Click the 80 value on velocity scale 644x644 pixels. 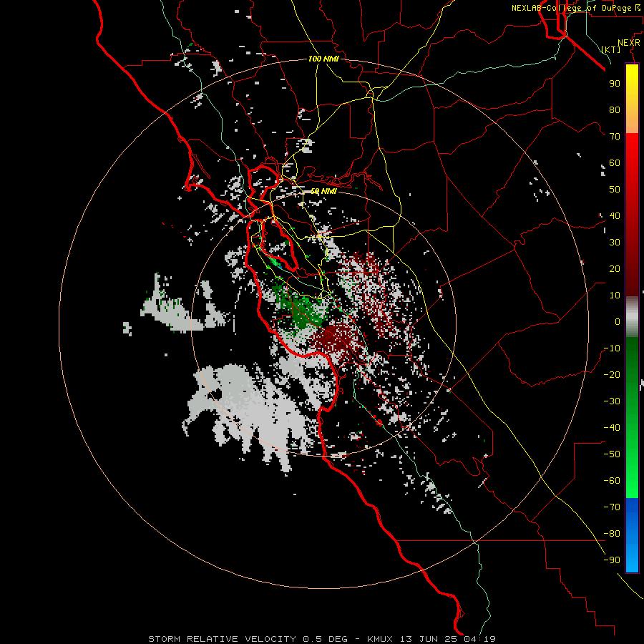click(615, 109)
